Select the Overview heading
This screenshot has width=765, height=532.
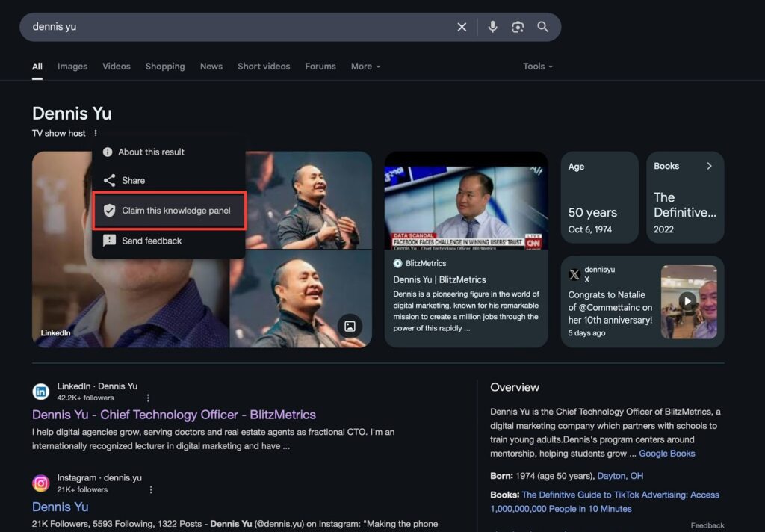[515, 387]
